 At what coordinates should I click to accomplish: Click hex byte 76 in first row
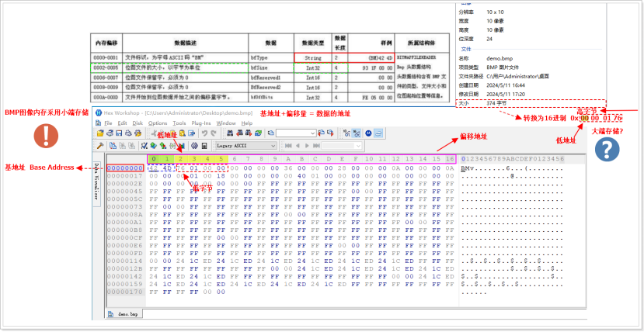coord(180,168)
